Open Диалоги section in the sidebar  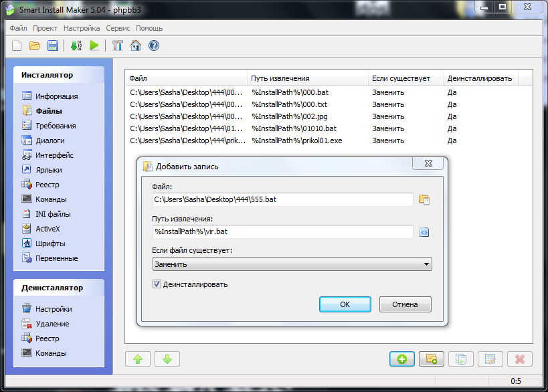pyautogui.click(x=43, y=140)
